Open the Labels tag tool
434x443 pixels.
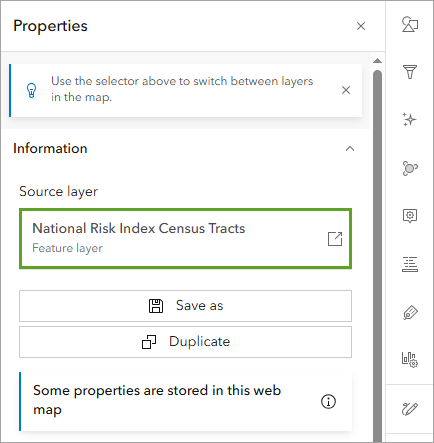pyautogui.click(x=410, y=312)
